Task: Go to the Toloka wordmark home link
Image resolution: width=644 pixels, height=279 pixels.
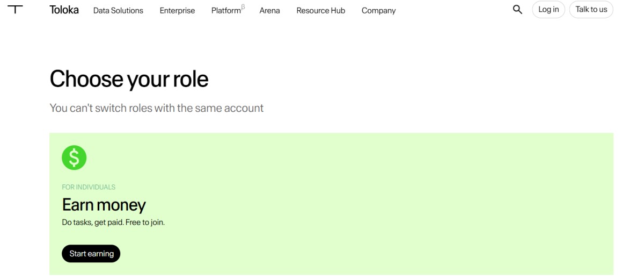Action: pyautogui.click(x=64, y=10)
